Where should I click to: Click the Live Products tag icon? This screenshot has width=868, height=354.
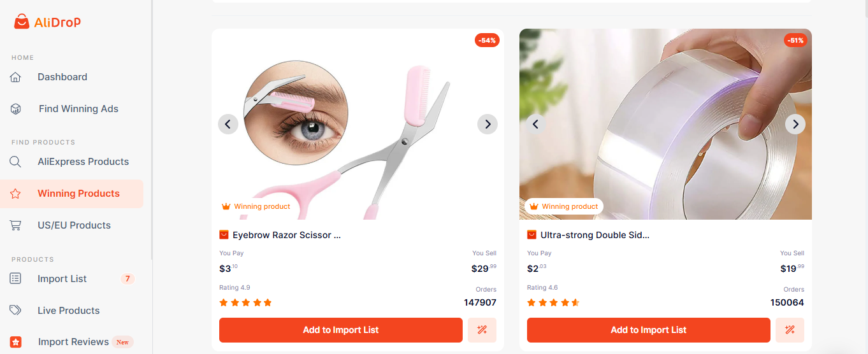click(x=16, y=311)
